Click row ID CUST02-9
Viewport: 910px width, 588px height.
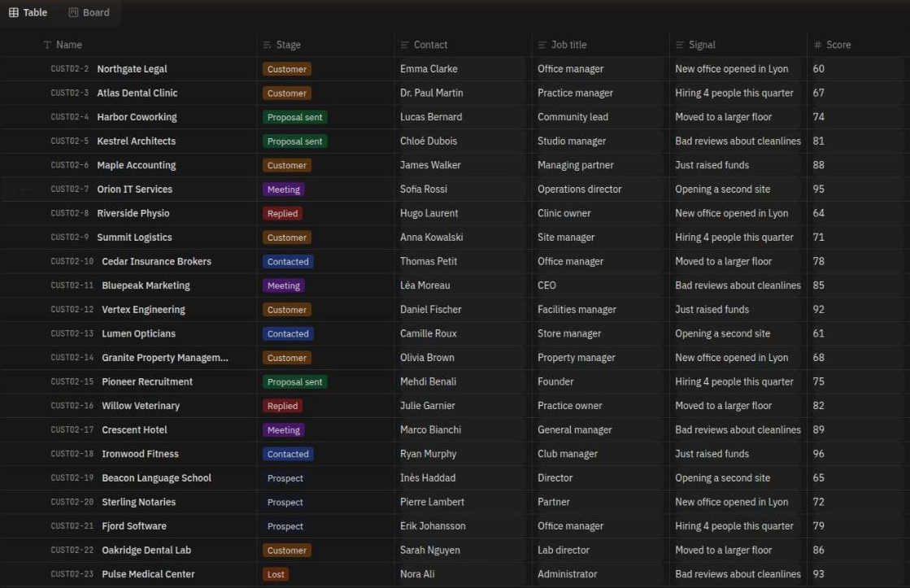click(x=70, y=237)
